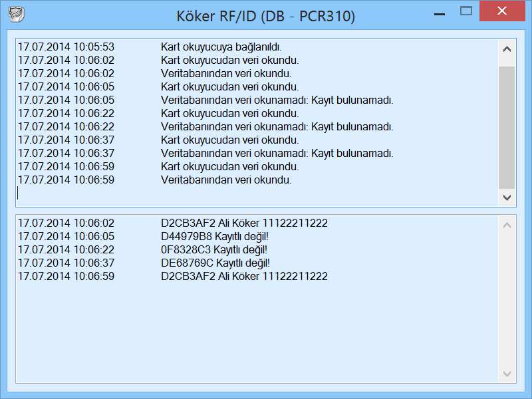Click the upper log panel's scroll-up arrow
This screenshot has height=399, width=532.
[x=506, y=48]
